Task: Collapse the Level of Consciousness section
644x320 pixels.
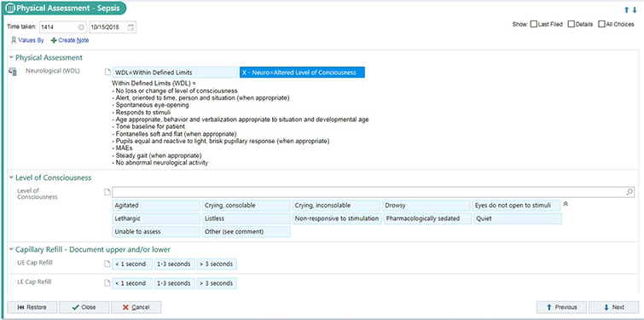Action: 11,177
